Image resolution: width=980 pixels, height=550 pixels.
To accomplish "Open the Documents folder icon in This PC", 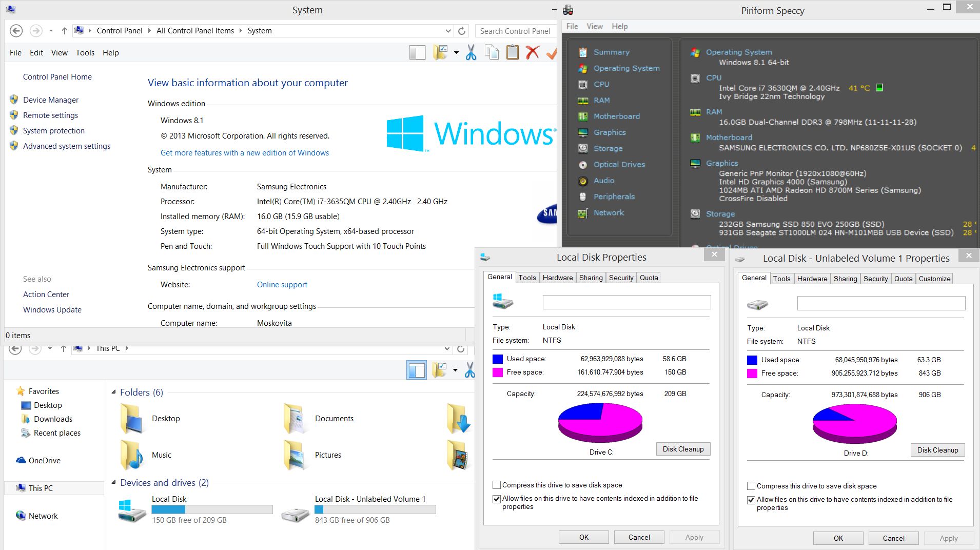I will point(295,418).
